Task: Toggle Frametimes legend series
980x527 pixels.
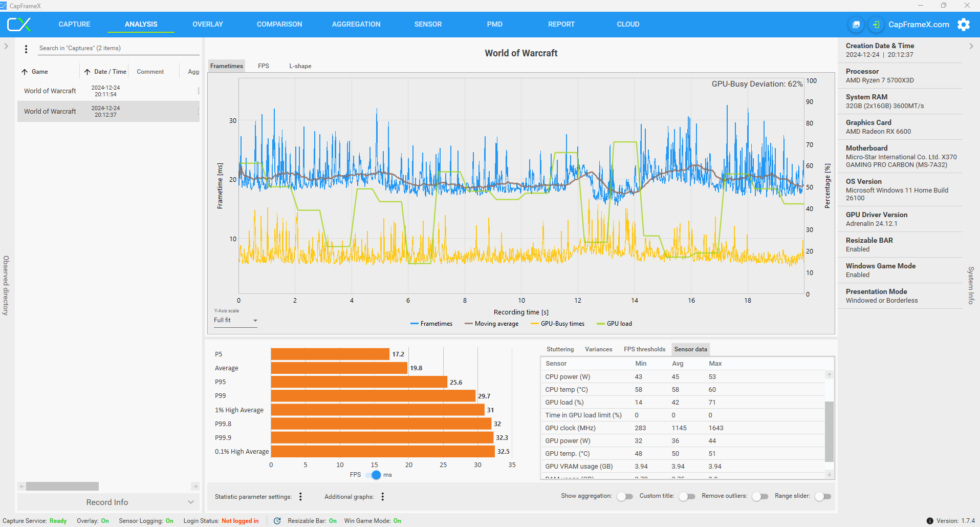Action: pyautogui.click(x=431, y=324)
